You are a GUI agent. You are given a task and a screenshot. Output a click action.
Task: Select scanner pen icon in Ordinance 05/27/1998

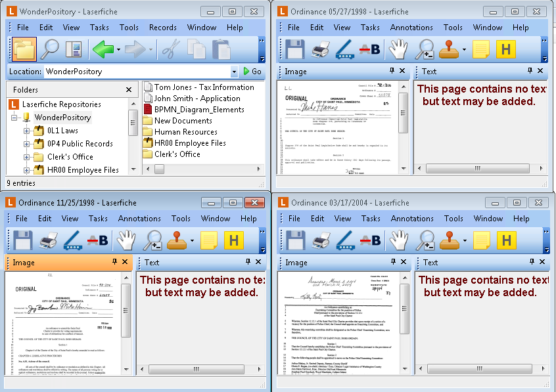(x=344, y=49)
